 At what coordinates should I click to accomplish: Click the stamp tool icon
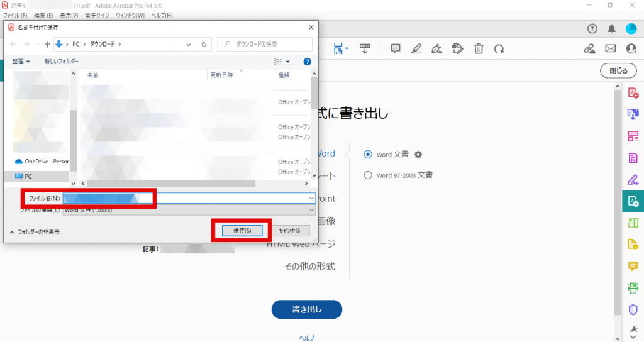[458, 49]
